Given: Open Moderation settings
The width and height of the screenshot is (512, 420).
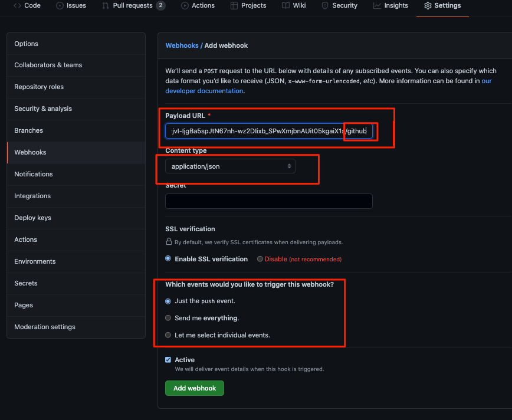Looking at the screenshot, I should (x=76, y=327).
